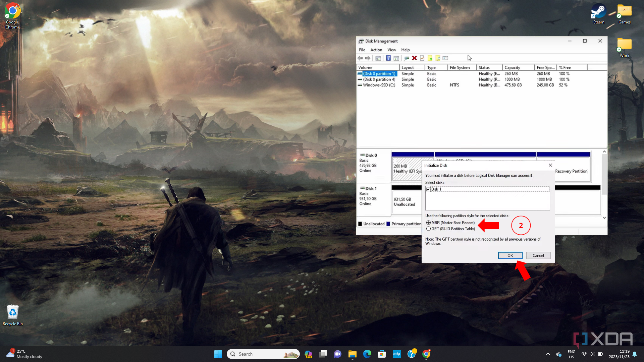This screenshot has height=362, width=644.
Task: Close the Initialize Disk dialog
Action: 550,165
